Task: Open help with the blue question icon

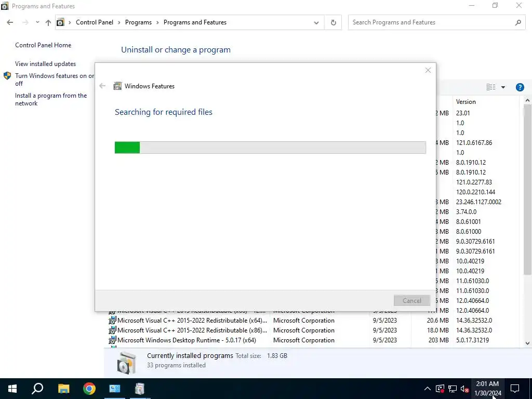Action: click(x=520, y=87)
